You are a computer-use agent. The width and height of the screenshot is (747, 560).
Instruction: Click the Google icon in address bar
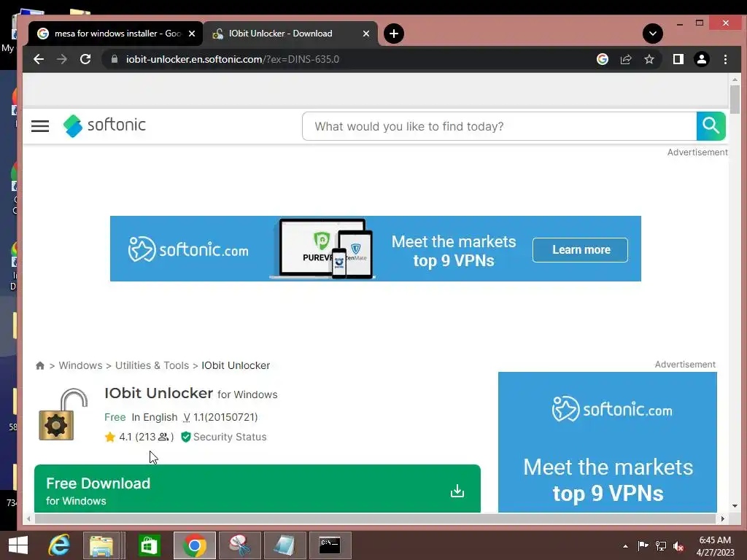[602, 59]
